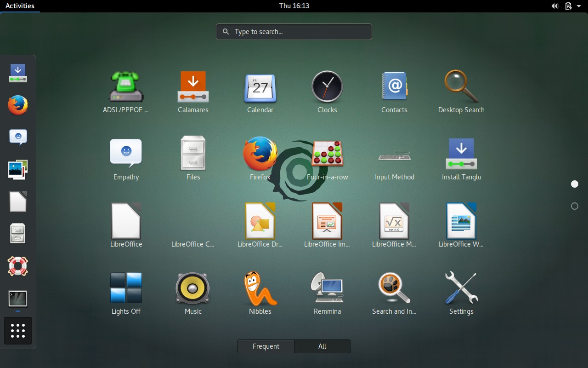Click the volume speaker icon in the top bar
Image resolution: width=588 pixels, height=368 pixels.
click(x=554, y=6)
